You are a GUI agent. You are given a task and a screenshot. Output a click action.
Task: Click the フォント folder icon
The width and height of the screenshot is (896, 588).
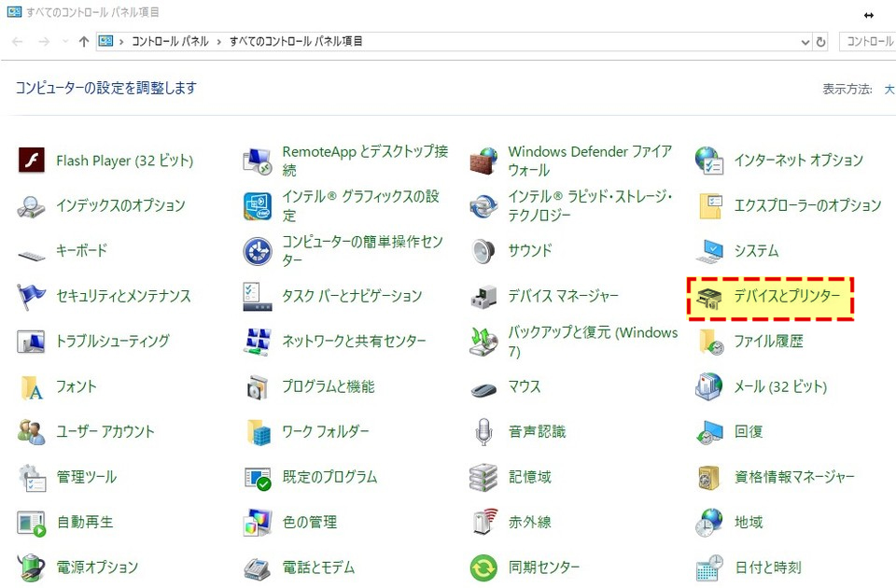click(x=31, y=386)
